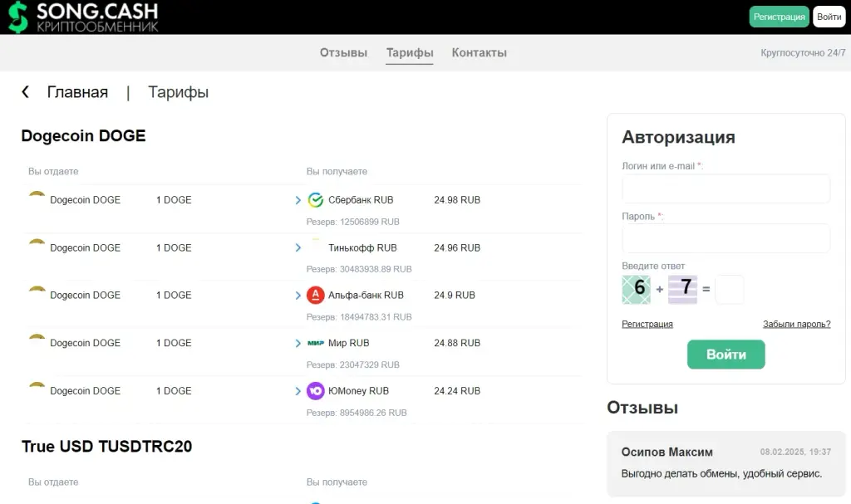This screenshot has width=851, height=504.
Task: Click the back chevron beside Главная
Action: pos(25,91)
